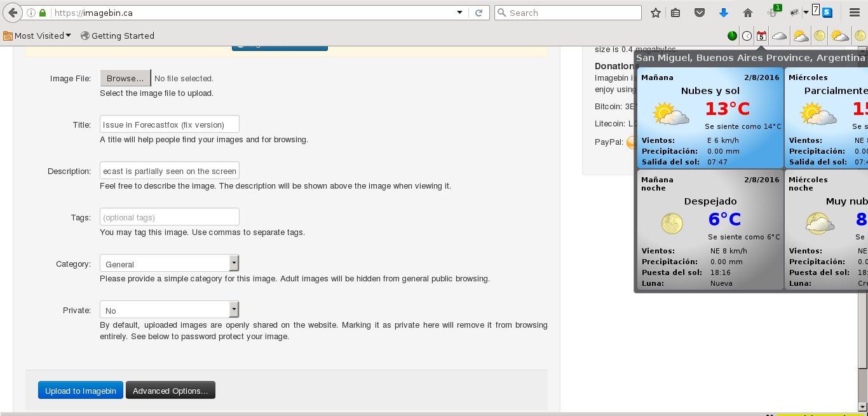Viewport: 868px width, 416px height.
Task: Click into the Description input field
Action: click(x=170, y=170)
